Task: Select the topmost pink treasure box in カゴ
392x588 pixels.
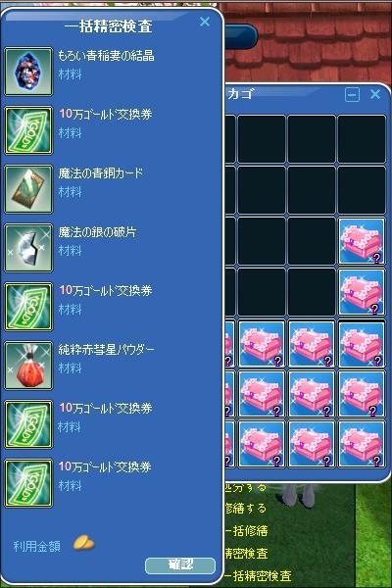Action: (x=362, y=241)
